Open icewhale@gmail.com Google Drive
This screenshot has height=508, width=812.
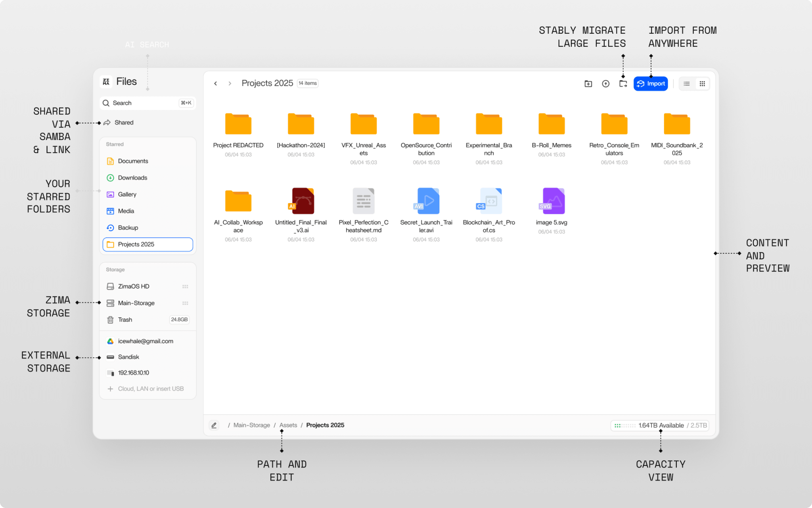[147, 341]
